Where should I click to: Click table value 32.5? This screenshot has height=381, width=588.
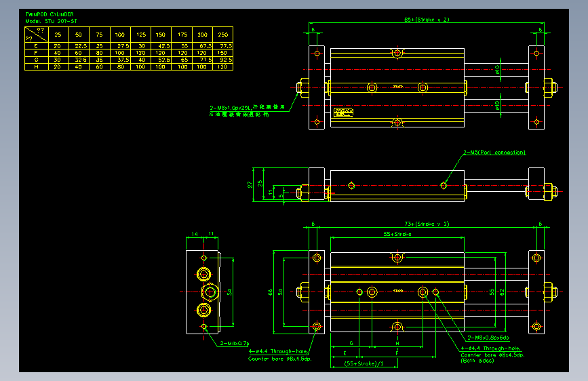click(81, 60)
